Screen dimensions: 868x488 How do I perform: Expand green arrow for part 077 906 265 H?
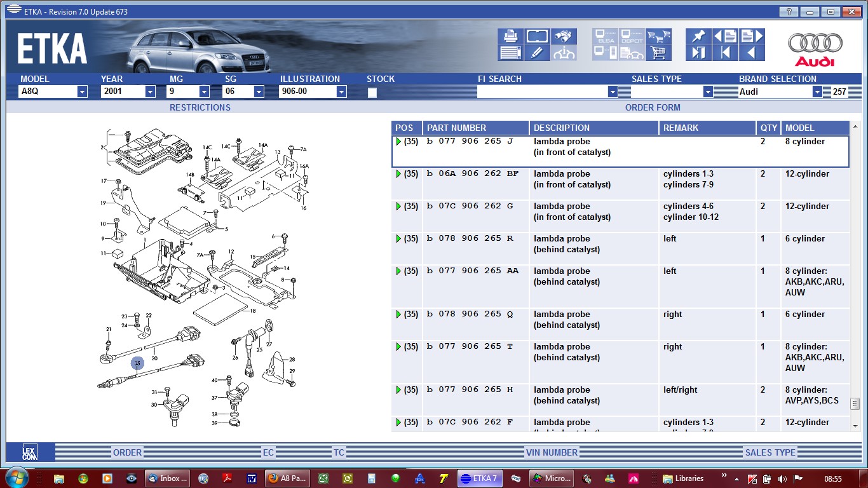point(398,390)
